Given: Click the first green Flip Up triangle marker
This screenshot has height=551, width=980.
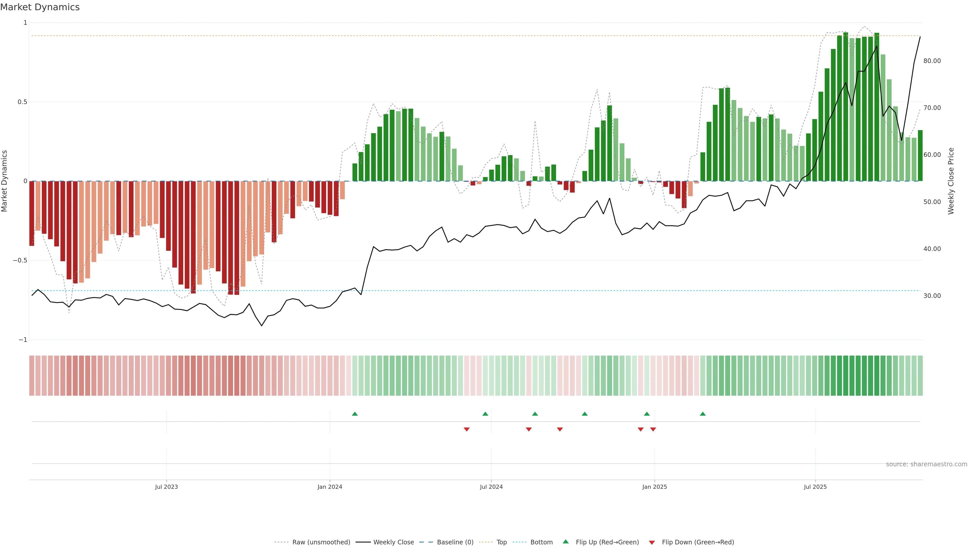Looking at the screenshot, I should pos(354,414).
